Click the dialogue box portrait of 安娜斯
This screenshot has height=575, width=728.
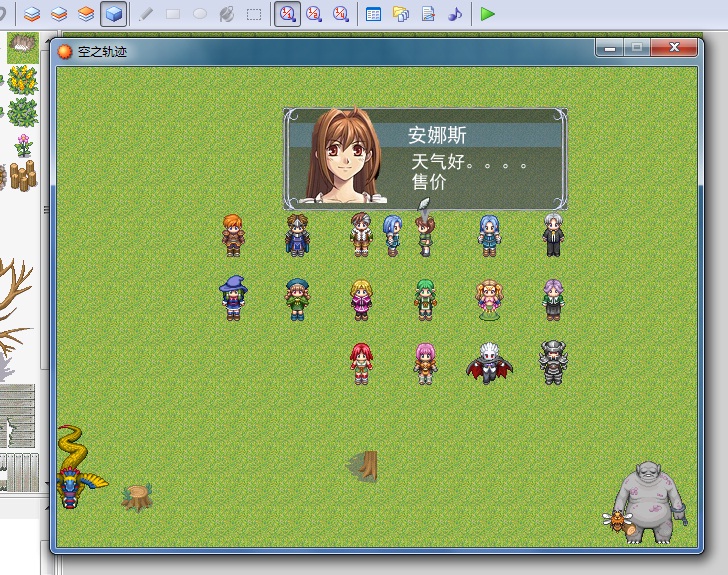pyautogui.click(x=344, y=156)
